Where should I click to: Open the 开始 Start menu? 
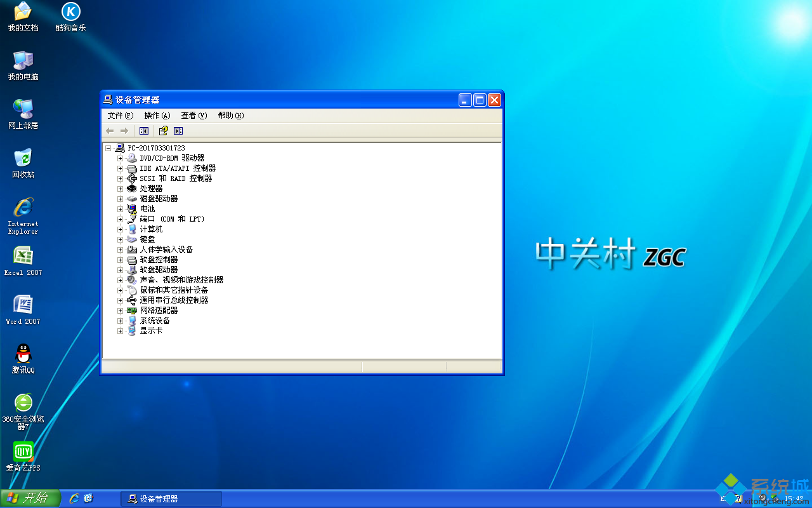pos(30,498)
